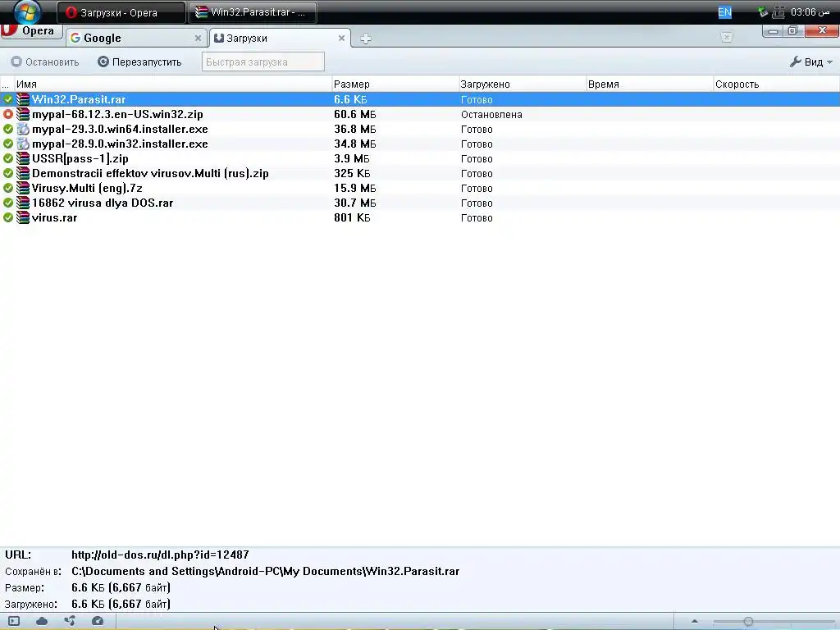Click Windows Start orb
This screenshot has width=840, height=630.
point(27,11)
